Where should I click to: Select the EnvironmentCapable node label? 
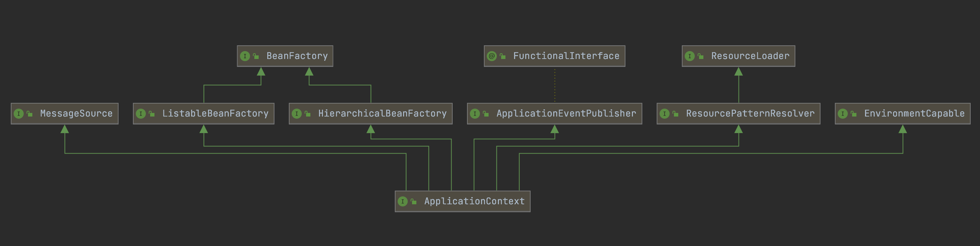point(914,114)
